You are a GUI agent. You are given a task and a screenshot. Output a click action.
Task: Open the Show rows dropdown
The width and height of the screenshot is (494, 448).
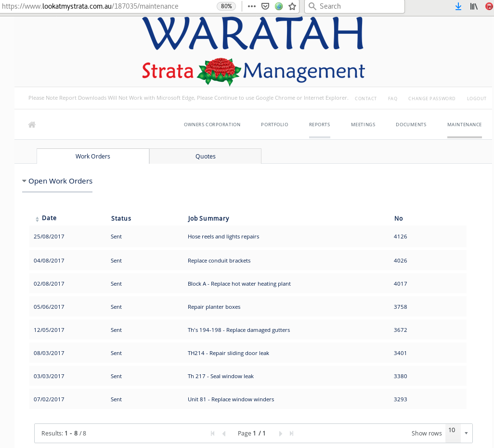pyautogui.click(x=466, y=433)
